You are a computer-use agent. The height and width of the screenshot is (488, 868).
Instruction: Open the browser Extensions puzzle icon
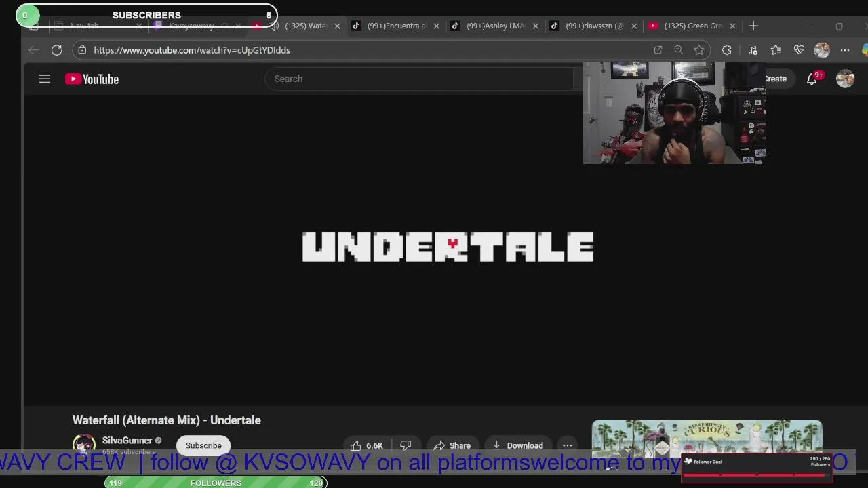(727, 50)
